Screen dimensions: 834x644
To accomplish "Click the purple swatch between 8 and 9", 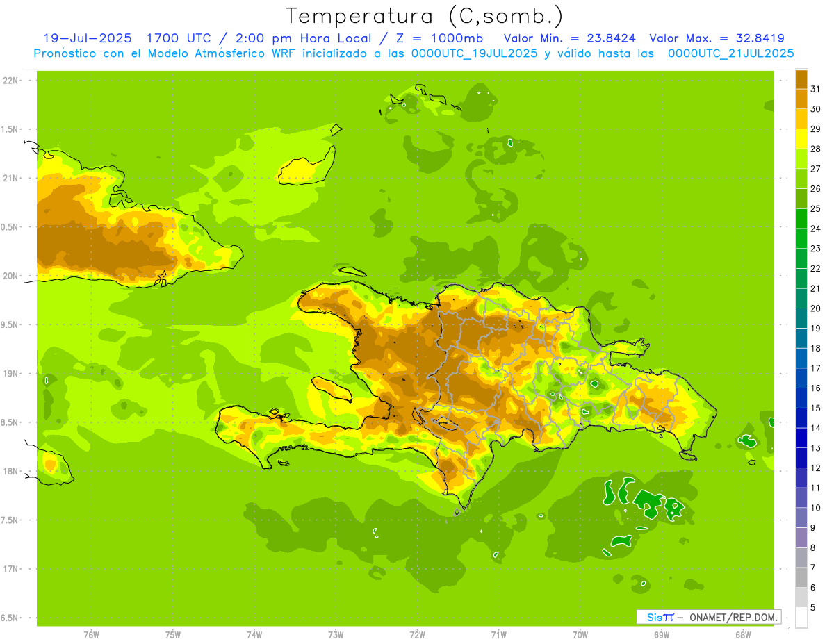I will [801, 538].
